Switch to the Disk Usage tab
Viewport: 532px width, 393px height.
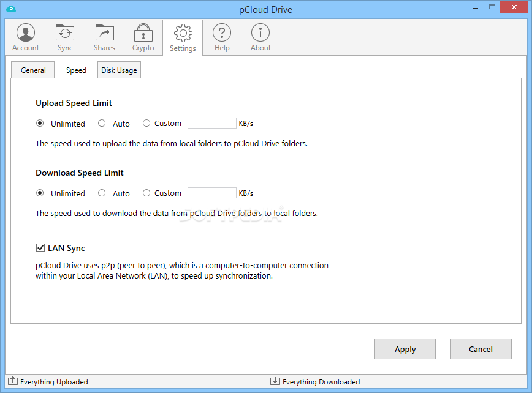pos(119,70)
